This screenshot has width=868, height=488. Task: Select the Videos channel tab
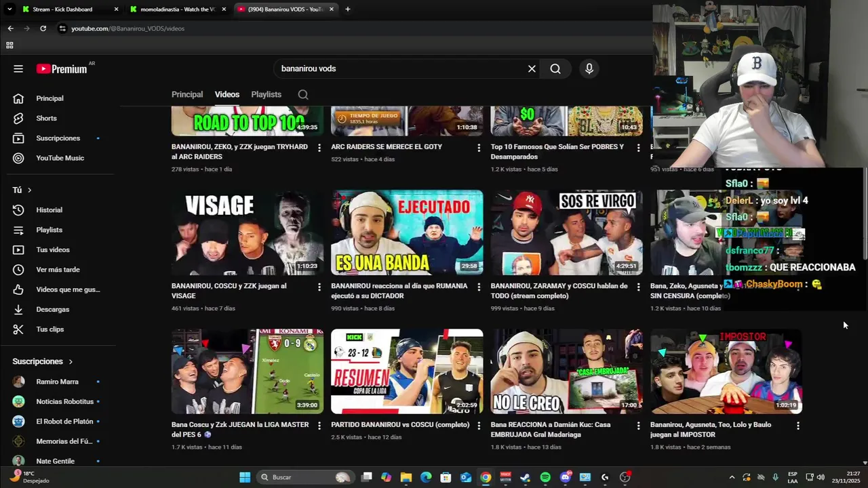click(x=227, y=95)
